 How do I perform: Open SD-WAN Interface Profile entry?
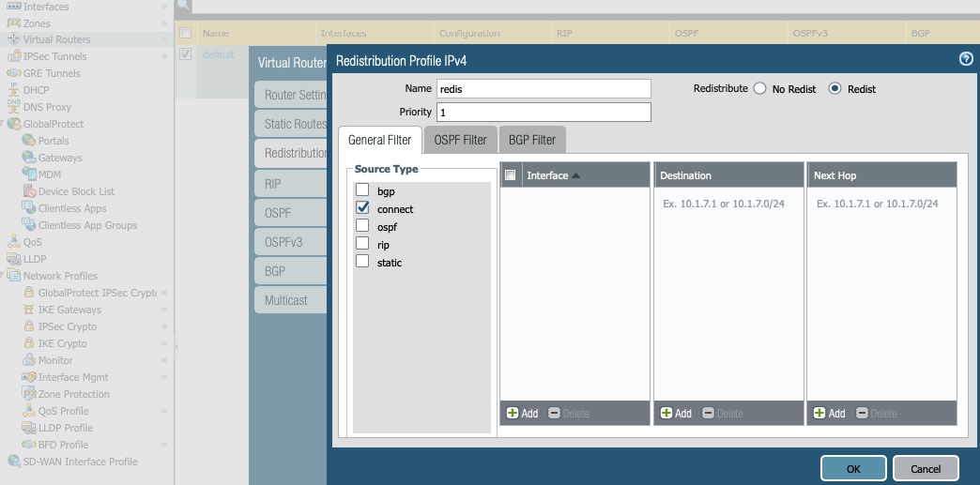coord(80,462)
